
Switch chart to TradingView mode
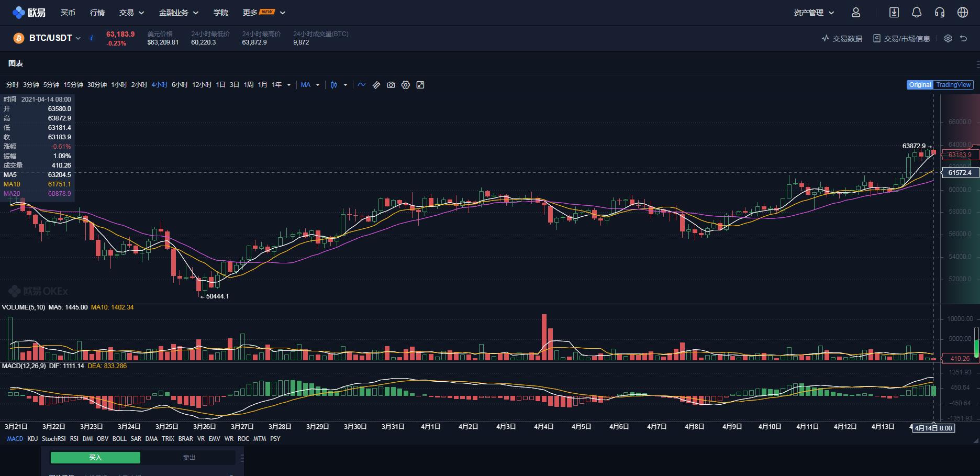(953, 84)
